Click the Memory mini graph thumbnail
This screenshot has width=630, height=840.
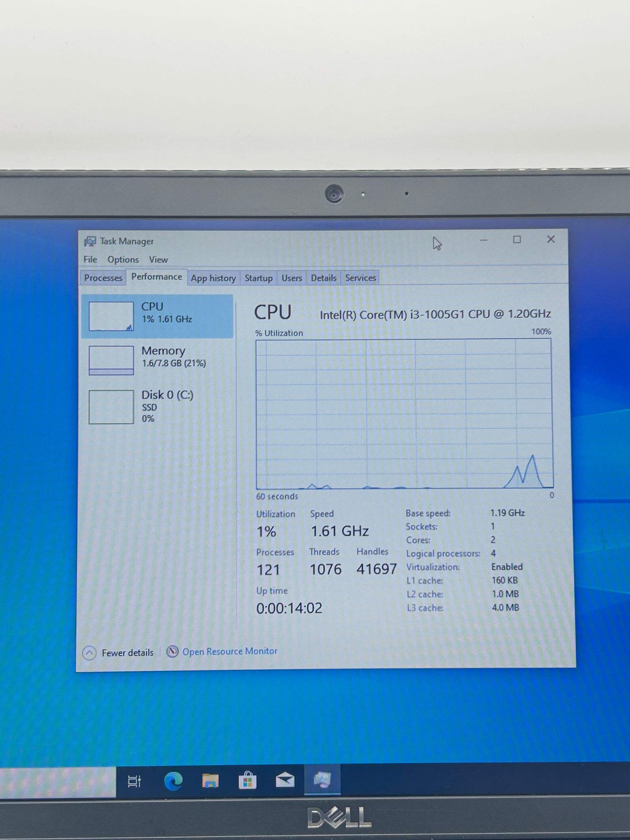point(111,360)
